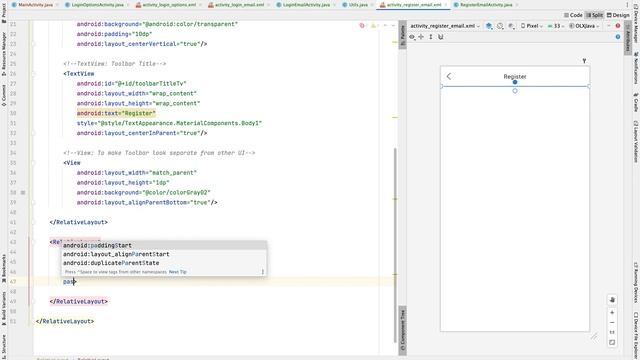Close activity_register_email.xml tab
Screen dimensions: 640x360
[x=446, y=5]
